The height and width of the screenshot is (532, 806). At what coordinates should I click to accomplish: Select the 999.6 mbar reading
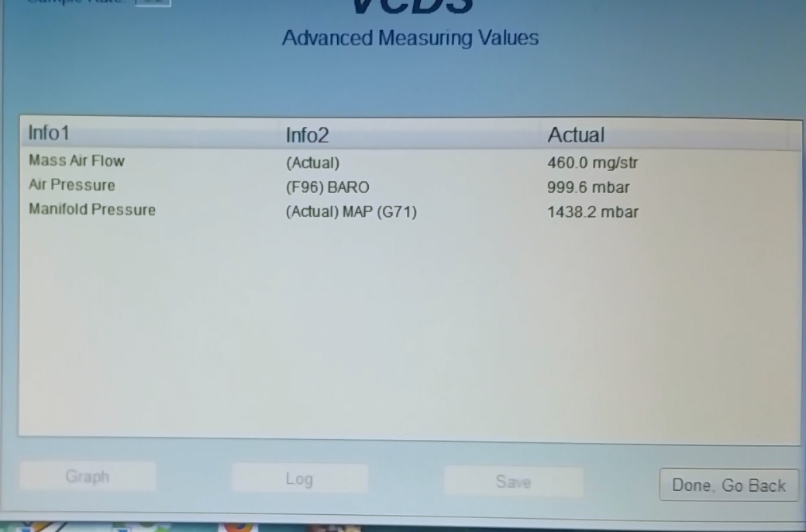pyautogui.click(x=588, y=187)
